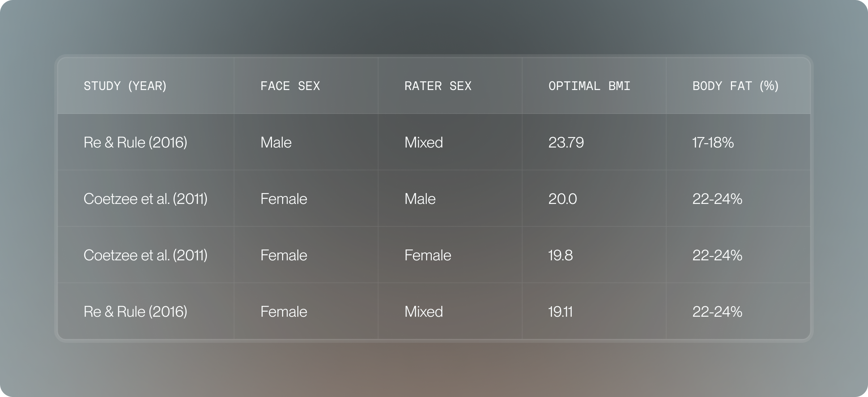Select the 17-18% body fat cell

[x=713, y=142]
